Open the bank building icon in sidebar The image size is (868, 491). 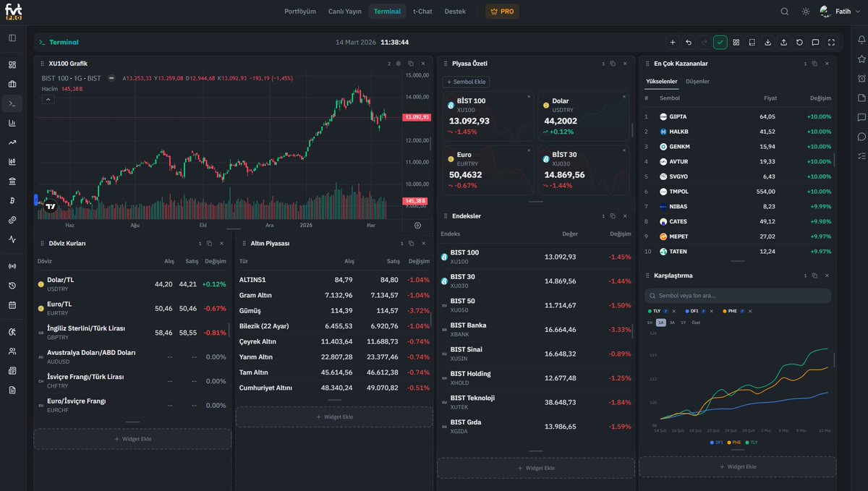(x=12, y=181)
